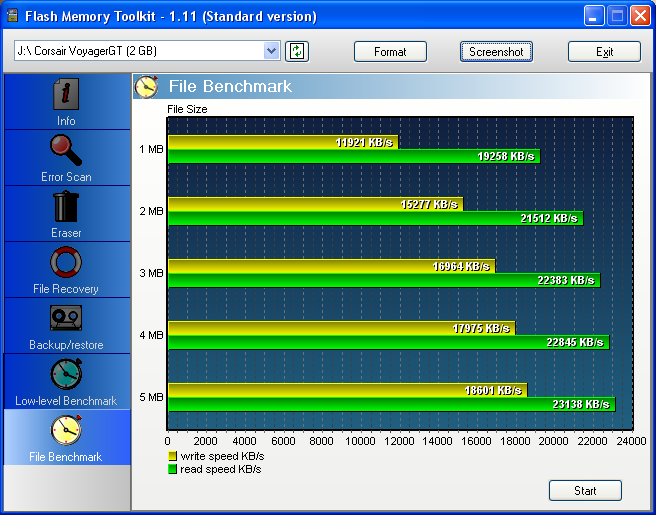Image resolution: width=656 pixels, height=515 pixels.
Task: Click the green read speed legend swatch
Action: pyautogui.click(x=172, y=469)
